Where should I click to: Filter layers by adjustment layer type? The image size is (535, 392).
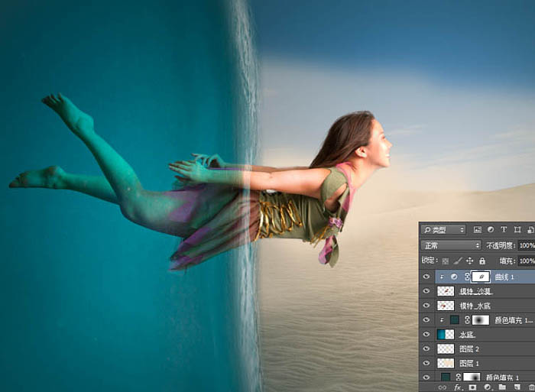pyautogui.click(x=491, y=229)
